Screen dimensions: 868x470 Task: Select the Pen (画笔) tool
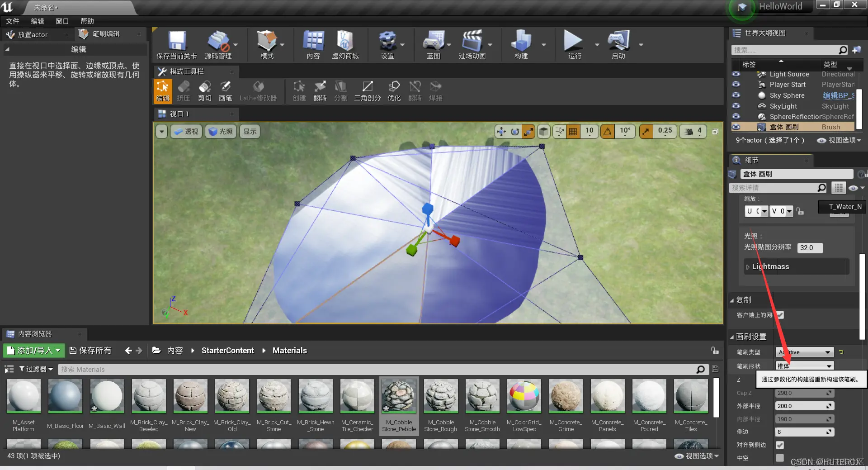(226, 90)
